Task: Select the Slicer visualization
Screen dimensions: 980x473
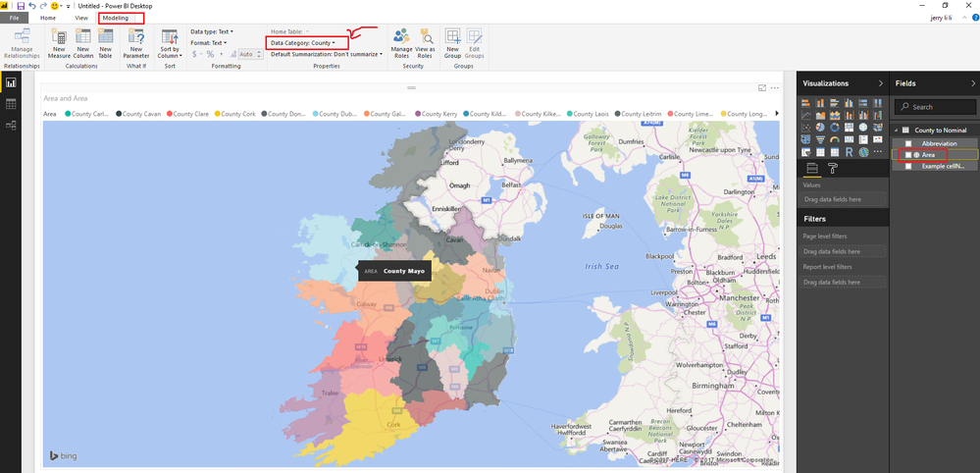Action: [x=806, y=151]
